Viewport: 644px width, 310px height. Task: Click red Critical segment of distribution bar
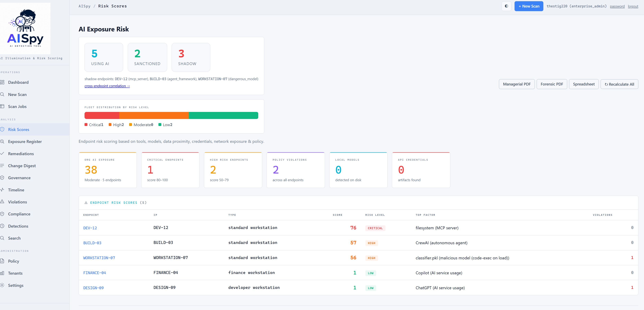(102, 115)
